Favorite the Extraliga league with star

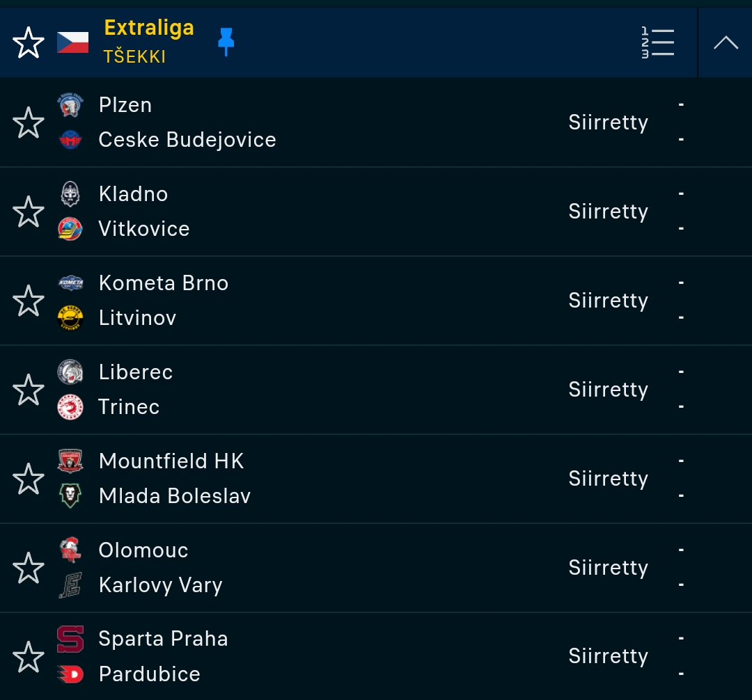29,42
